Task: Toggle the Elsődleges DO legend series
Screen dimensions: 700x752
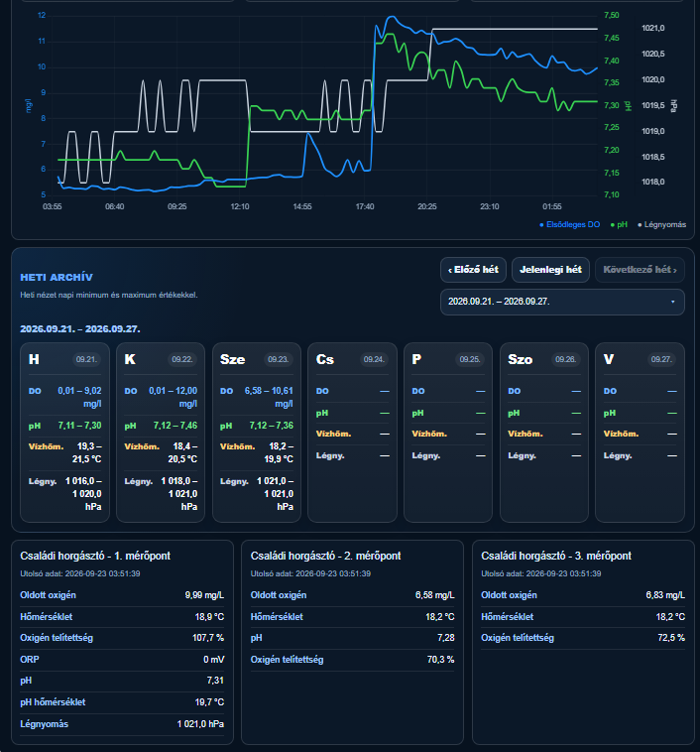Action: coord(569,224)
